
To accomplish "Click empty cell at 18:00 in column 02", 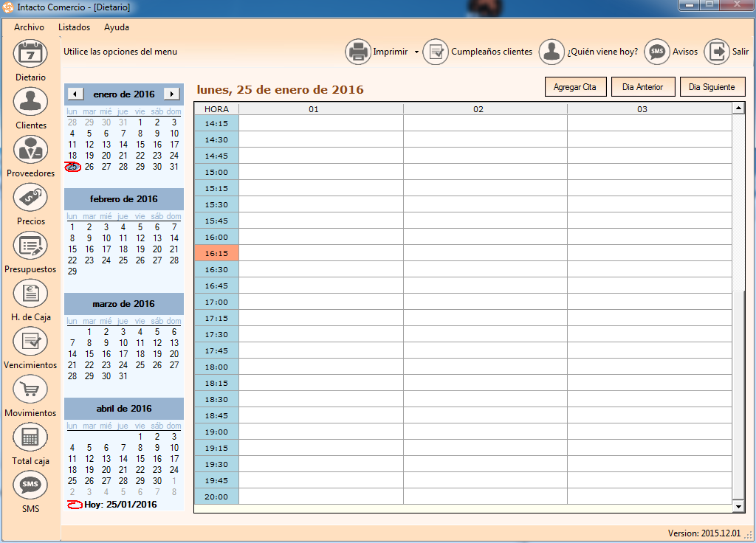I will 486,367.
